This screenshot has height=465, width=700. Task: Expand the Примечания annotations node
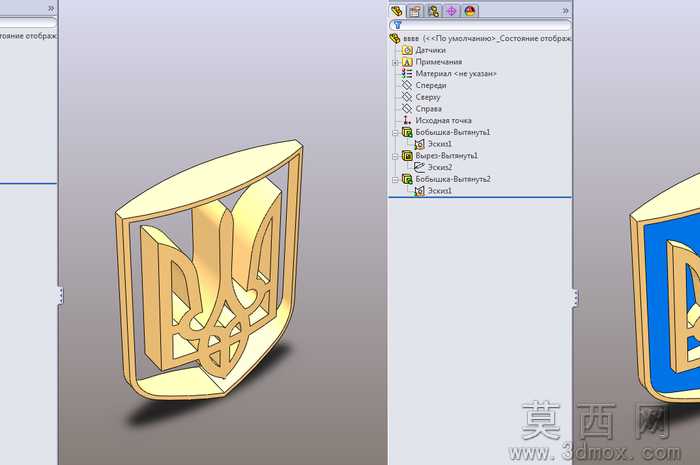pyautogui.click(x=395, y=62)
